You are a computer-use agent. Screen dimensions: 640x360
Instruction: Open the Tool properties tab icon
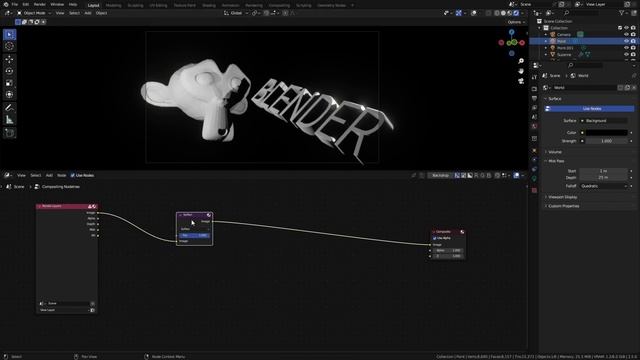click(534, 77)
